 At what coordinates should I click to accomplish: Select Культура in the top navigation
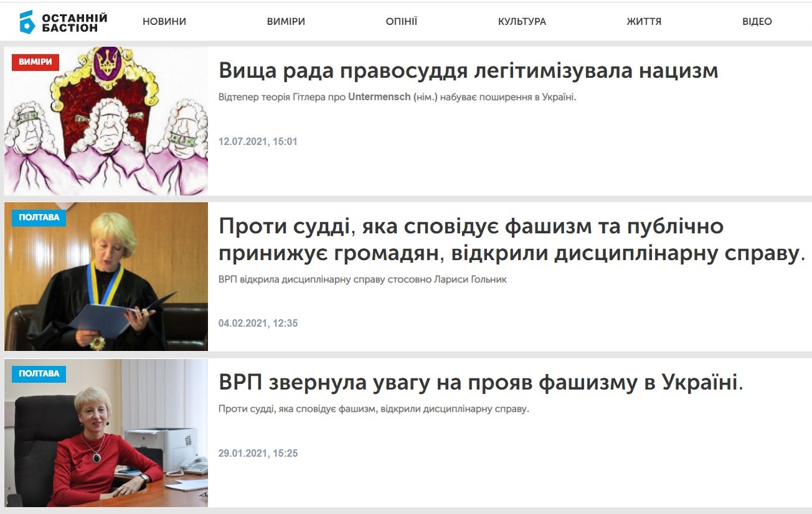(522, 22)
